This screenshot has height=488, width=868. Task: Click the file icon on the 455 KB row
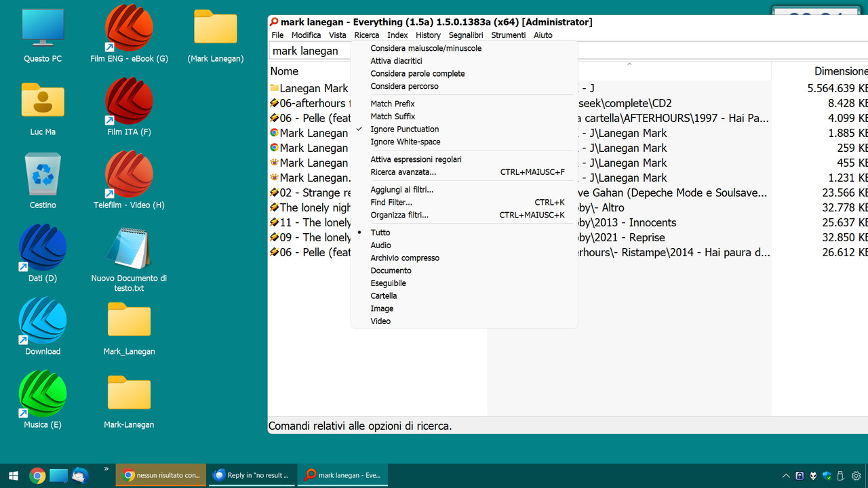(x=274, y=163)
